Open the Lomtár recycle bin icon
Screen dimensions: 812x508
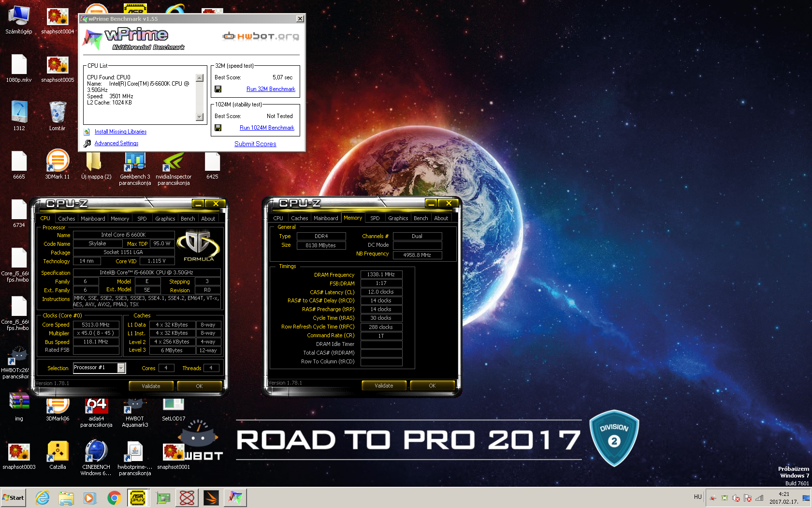[57, 116]
